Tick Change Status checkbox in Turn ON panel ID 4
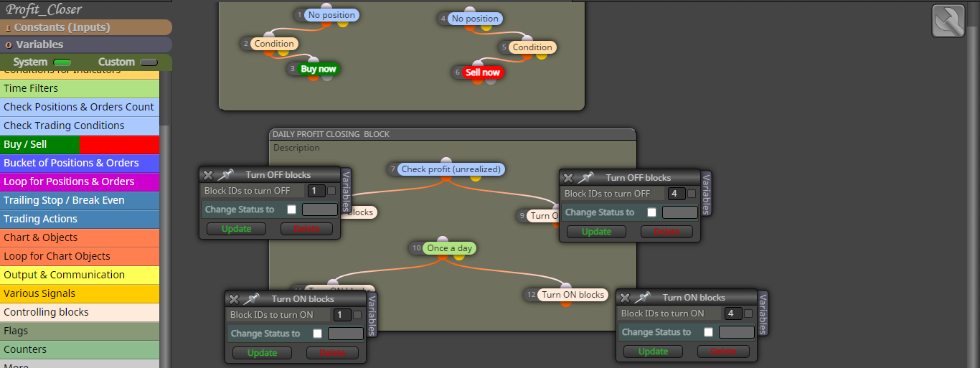 coord(708,332)
